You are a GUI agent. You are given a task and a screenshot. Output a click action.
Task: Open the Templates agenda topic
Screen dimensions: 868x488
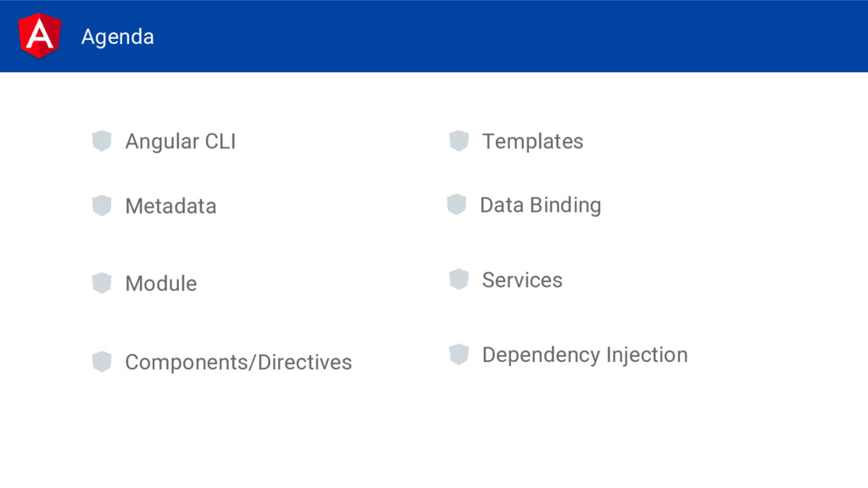point(532,141)
